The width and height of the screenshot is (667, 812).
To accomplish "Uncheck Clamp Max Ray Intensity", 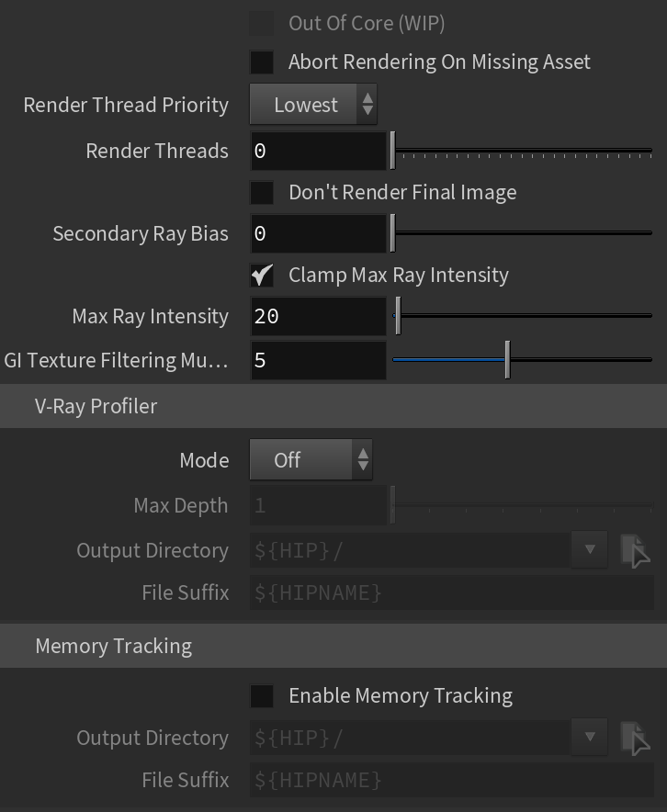I will 262,275.
